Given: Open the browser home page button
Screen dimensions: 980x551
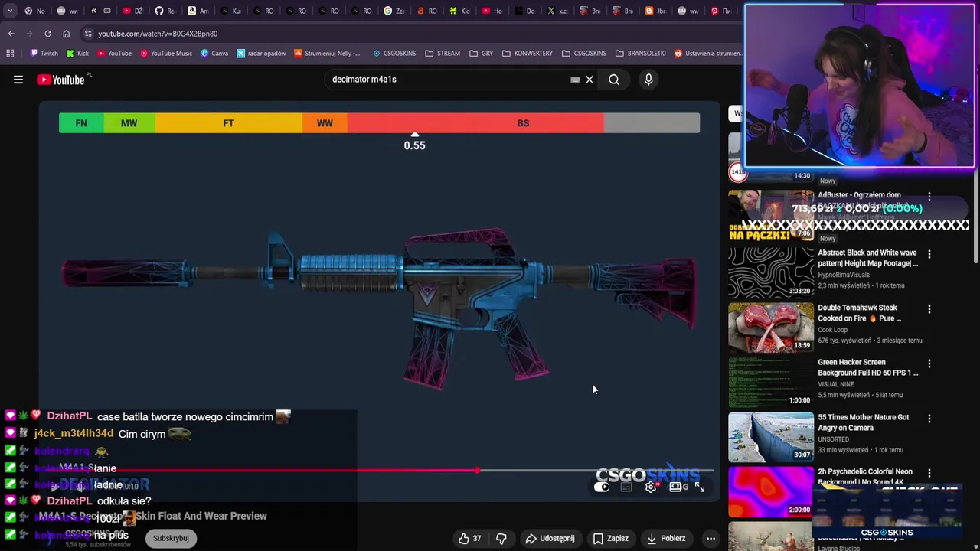Looking at the screenshot, I should click(x=66, y=34).
